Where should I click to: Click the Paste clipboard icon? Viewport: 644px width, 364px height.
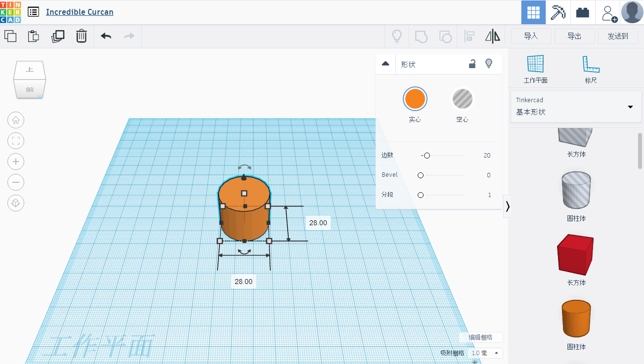point(34,36)
